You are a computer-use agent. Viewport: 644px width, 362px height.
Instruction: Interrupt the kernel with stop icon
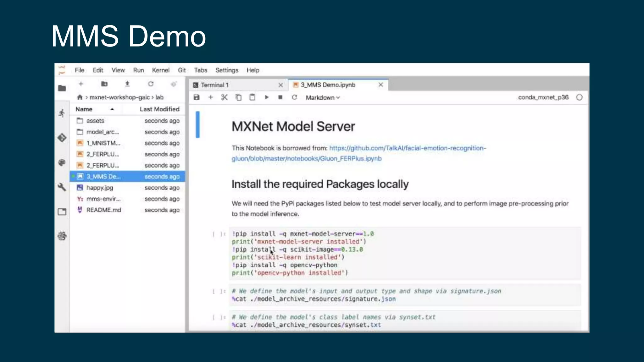click(280, 97)
